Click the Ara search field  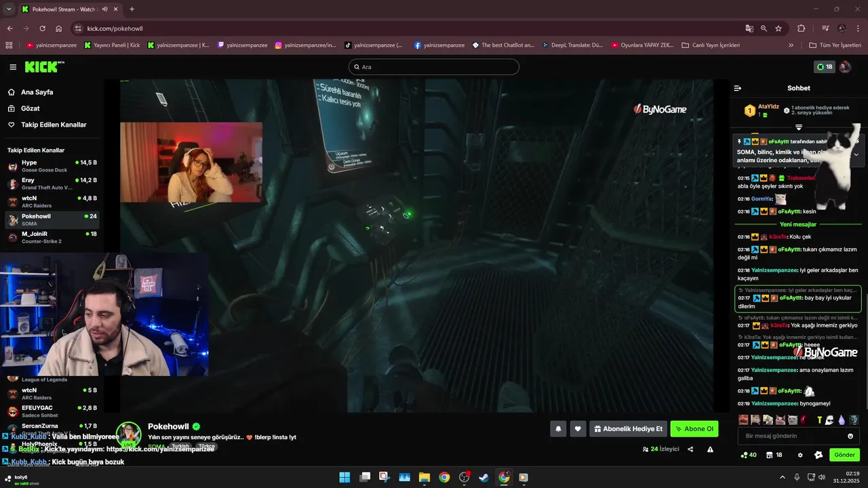(434, 67)
